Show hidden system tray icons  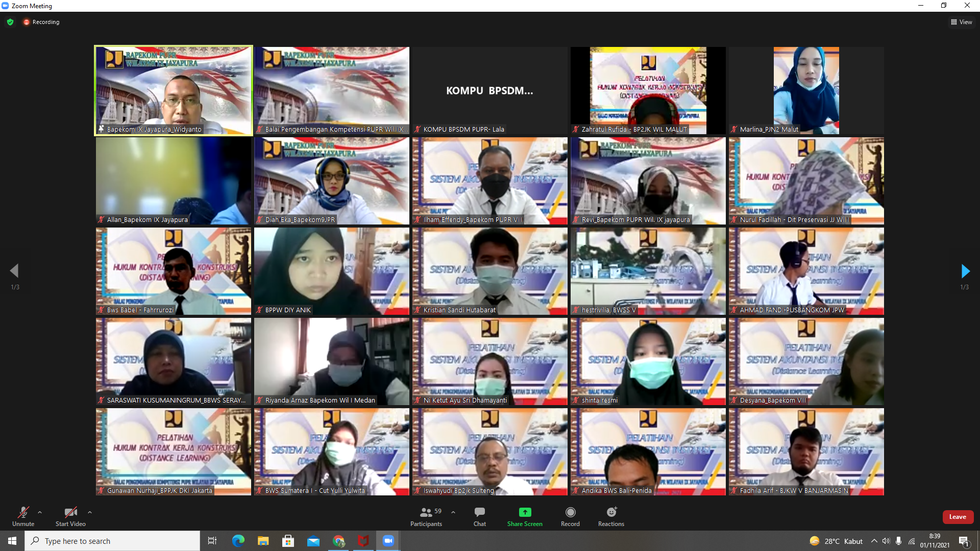pyautogui.click(x=874, y=541)
